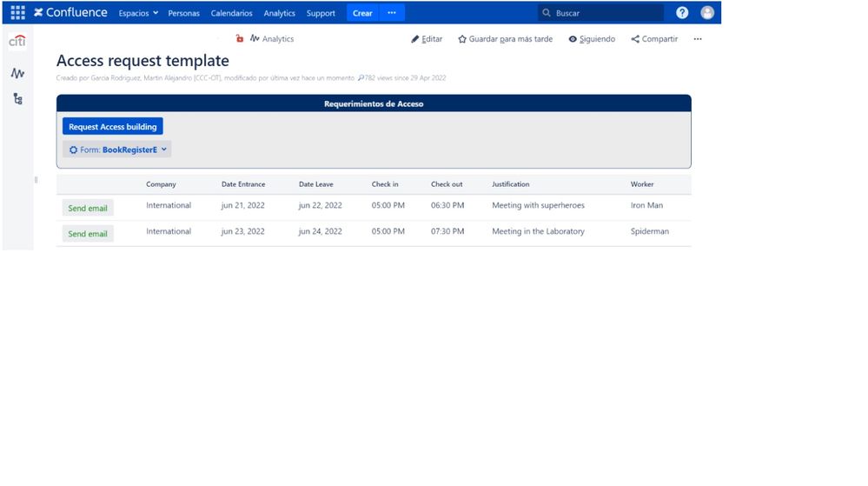
Task: Open the help question mark icon
Action: [x=682, y=13]
